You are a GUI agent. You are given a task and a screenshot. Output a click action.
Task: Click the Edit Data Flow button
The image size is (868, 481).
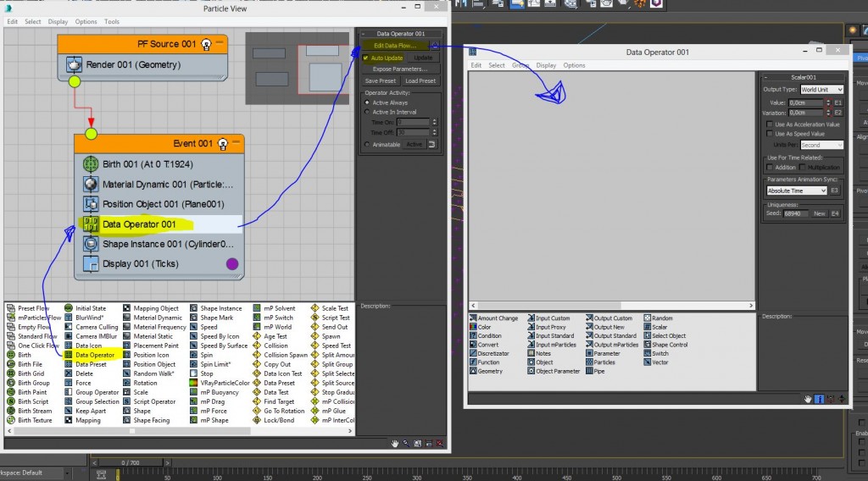(x=395, y=46)
